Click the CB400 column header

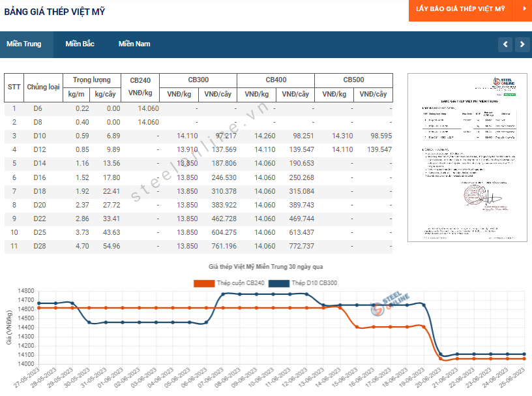coord(276,80)
